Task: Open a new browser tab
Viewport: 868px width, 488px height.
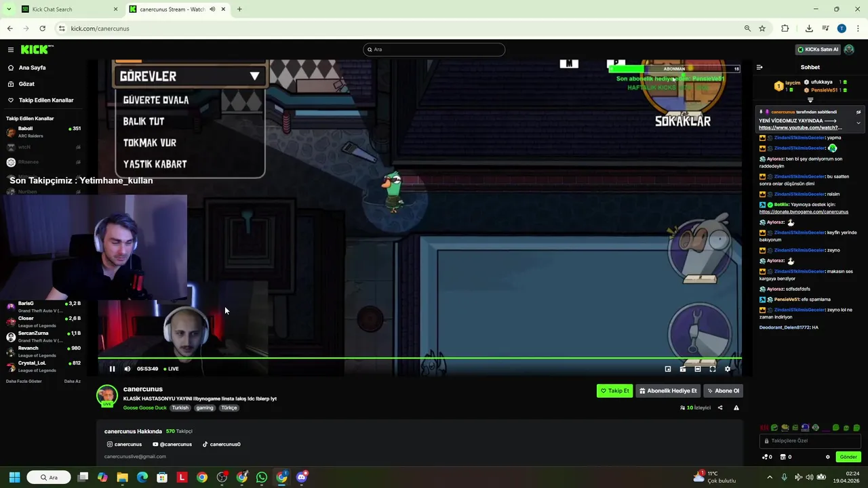Action: point(239,9)
